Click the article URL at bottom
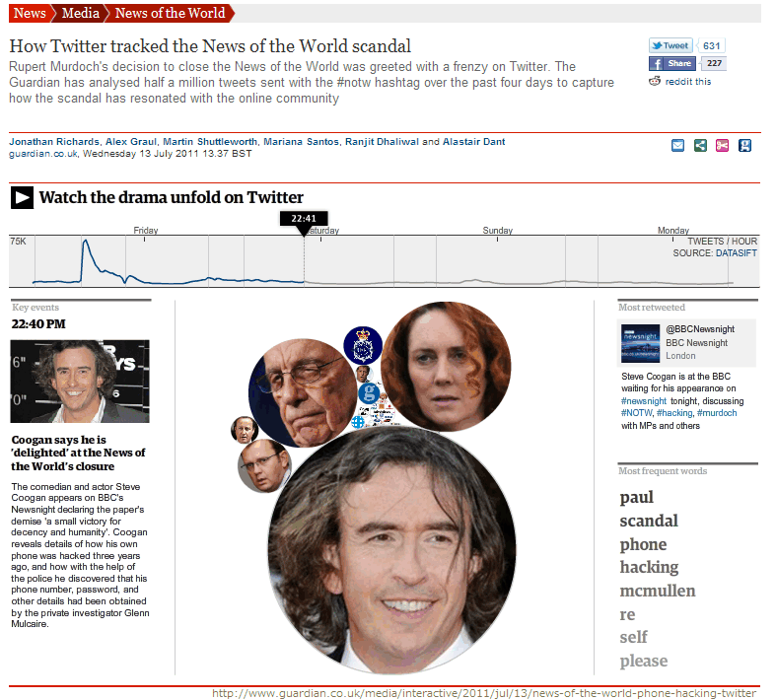The image size is (776, 700). [484, 693]
